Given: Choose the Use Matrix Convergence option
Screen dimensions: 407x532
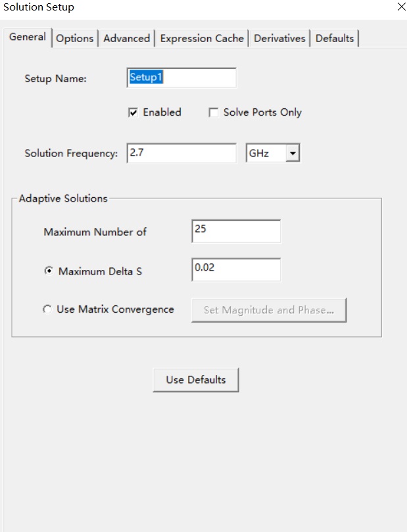Looking at the screenshot, I should pyautogui.click(x=47, y=309).
